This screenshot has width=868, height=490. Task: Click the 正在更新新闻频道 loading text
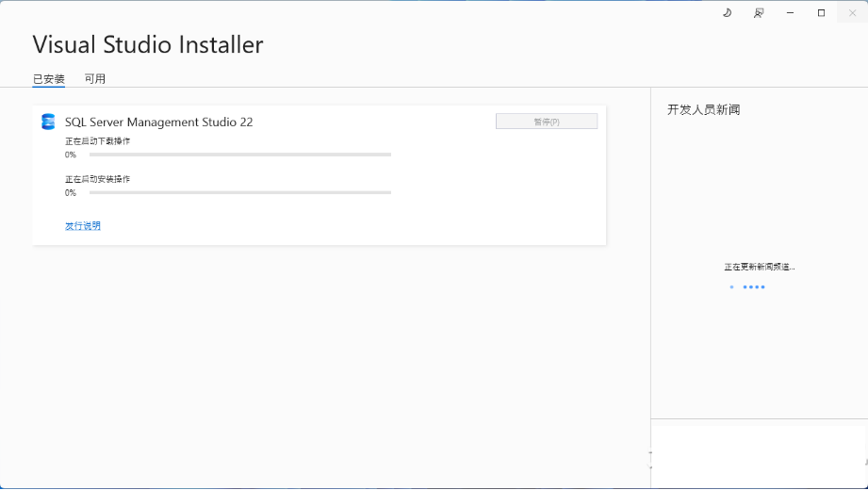tap(760, 267)
